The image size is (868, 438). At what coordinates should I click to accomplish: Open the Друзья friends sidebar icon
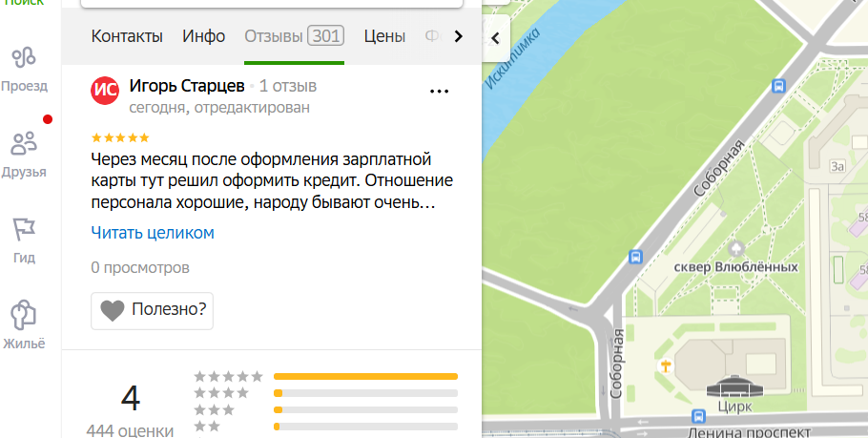[24, 155]
